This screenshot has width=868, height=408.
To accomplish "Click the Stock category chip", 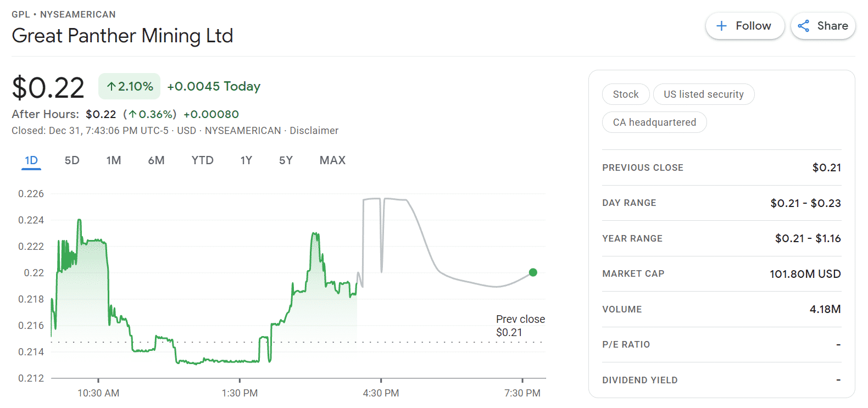I will click(626, 94).
